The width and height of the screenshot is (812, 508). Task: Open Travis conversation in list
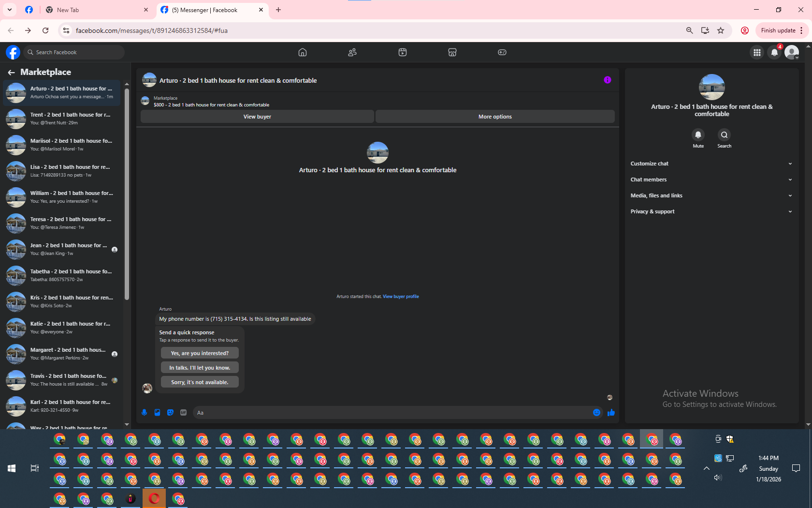(x=62, y=380)
